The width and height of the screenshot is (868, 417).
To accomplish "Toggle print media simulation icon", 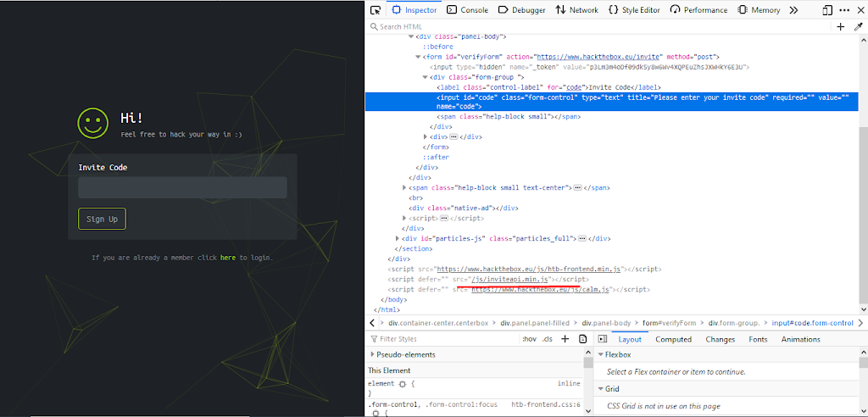I will click(x=582, y=339).
